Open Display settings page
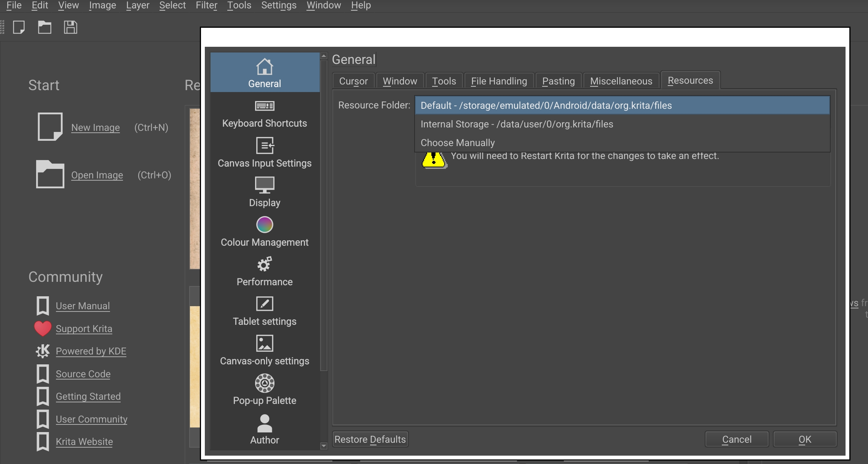Viewport: 868px width, 464px height. [265, 192]
